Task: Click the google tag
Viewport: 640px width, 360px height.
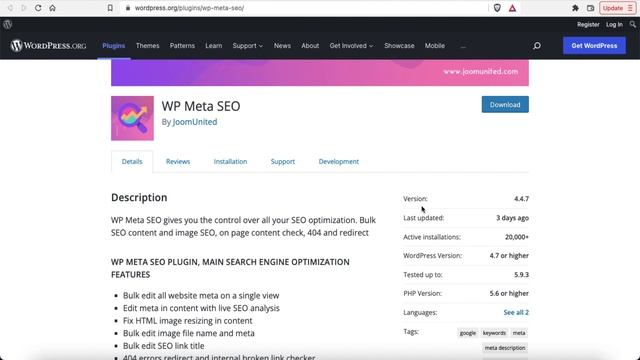Action: tap(468, 333)
